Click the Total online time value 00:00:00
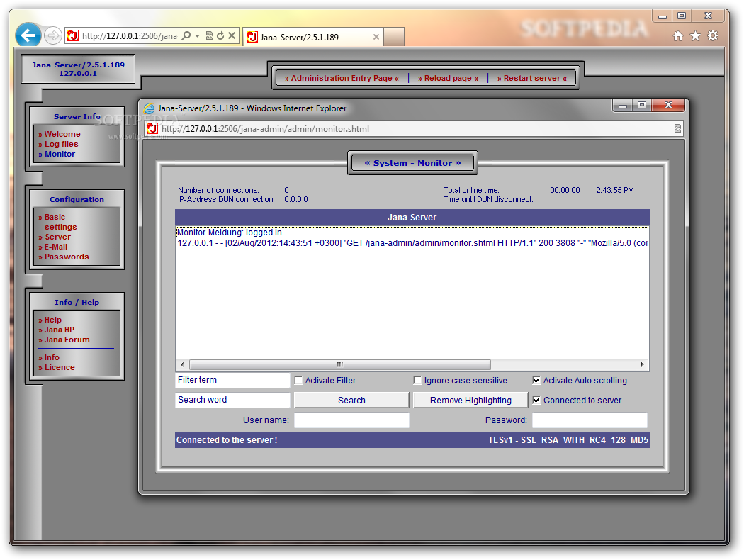This screenshot has height=560, width=744. click(x=565, y=190)
